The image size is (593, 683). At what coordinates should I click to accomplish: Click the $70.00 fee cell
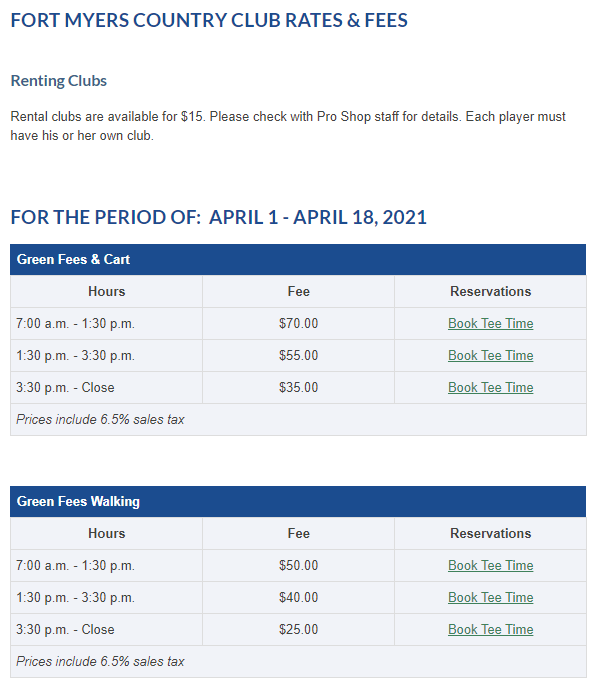coord(298,324)
